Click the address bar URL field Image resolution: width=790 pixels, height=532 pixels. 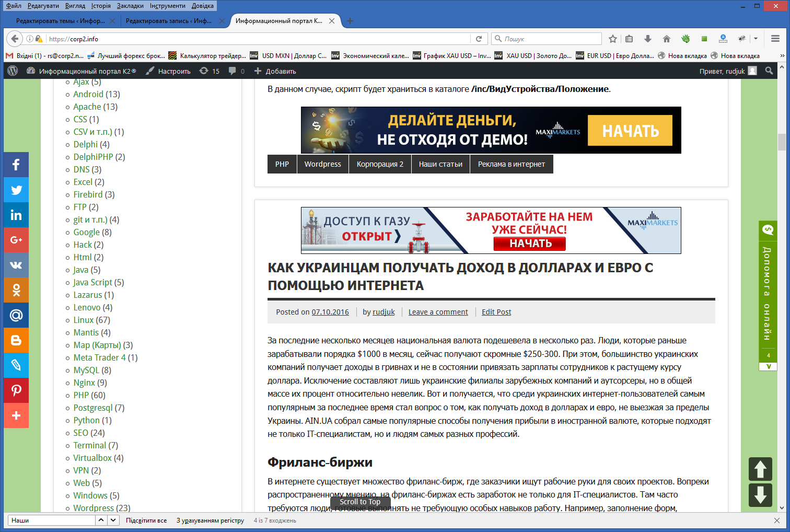[x=259, y=39]
